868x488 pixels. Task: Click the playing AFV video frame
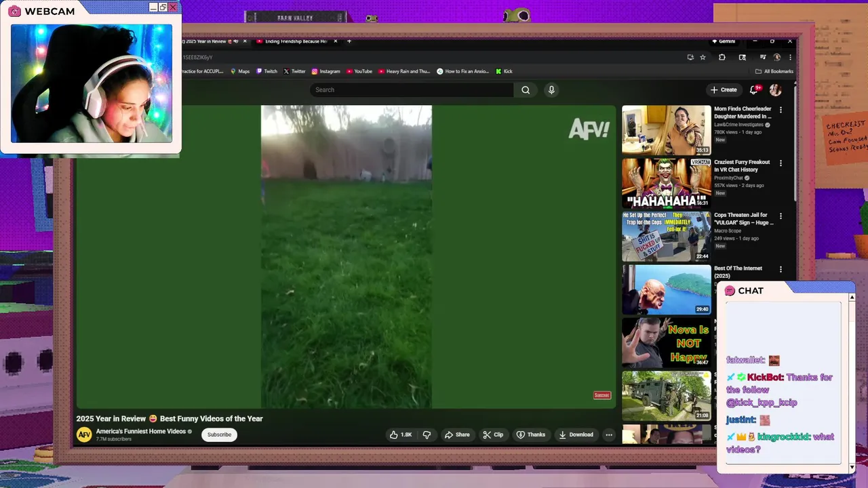pos(346,257)
